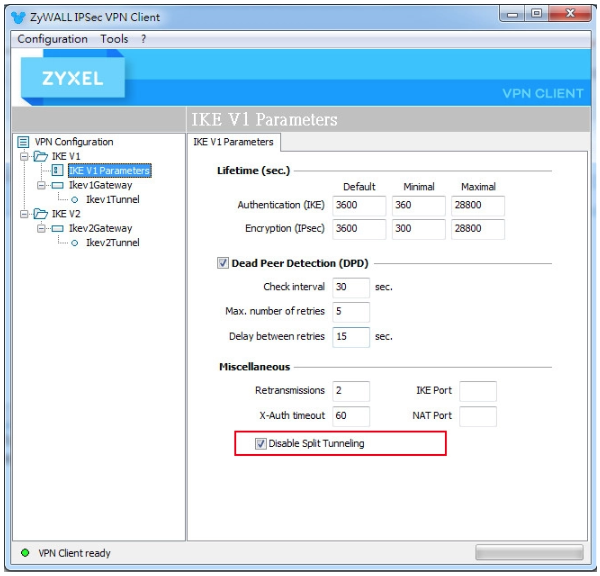Screen dimensions: 600x576
Task: Select the Ikev1Gateway tree node
Action: (99, 185)
